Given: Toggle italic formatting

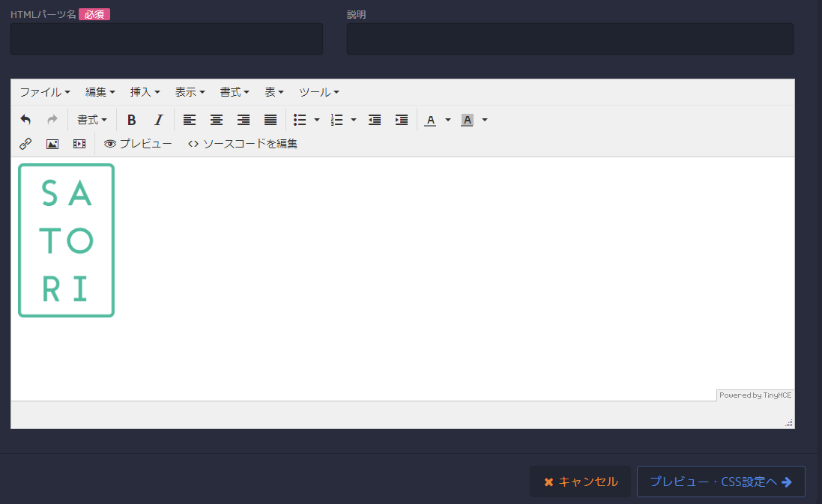Looking at the screenshot, I should tap(158, 120).
